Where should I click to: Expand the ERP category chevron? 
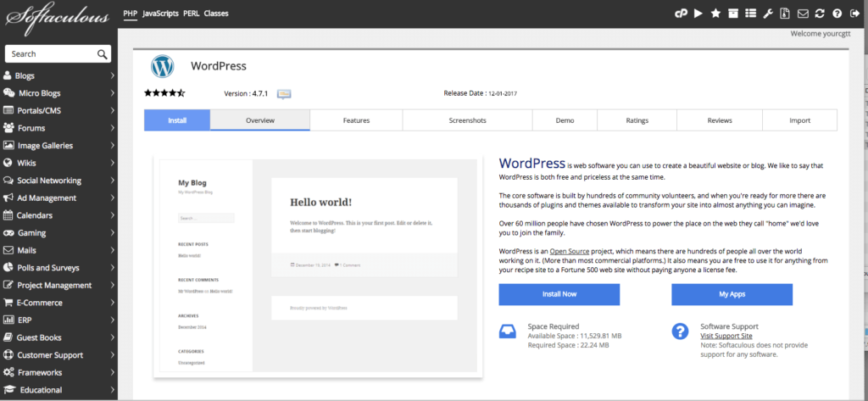113,320
